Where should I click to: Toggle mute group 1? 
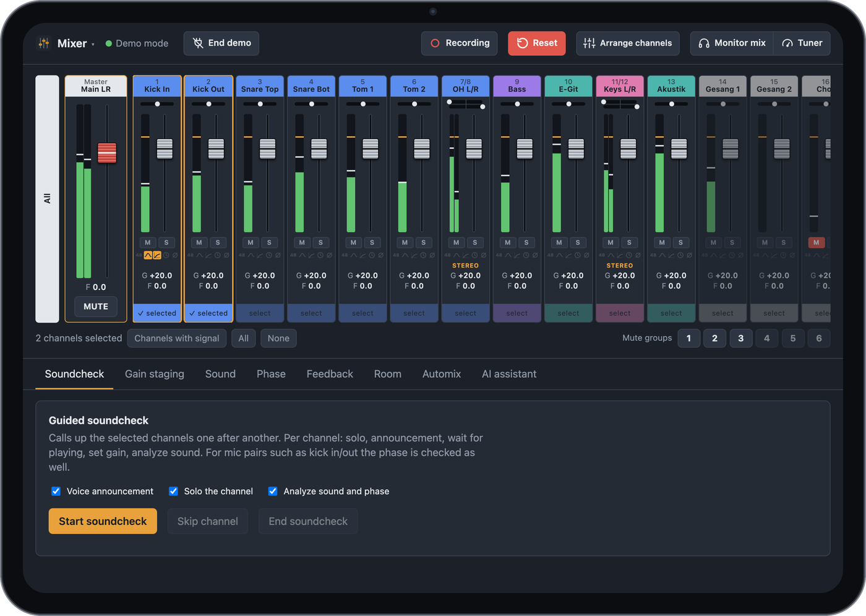click(x=688, y=338)
